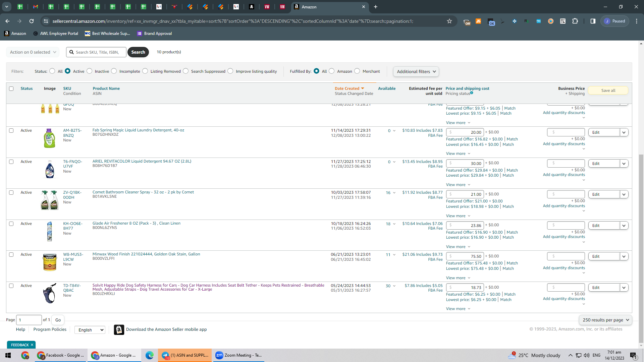Open the Telegram ASIN and SUPPL... taskbar window
This screenshot has width=644, height=362.
tap(185, 355)
